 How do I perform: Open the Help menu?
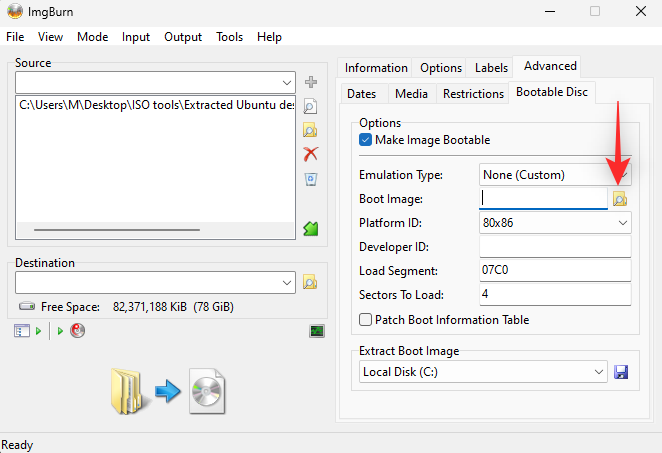pos(269,37)
